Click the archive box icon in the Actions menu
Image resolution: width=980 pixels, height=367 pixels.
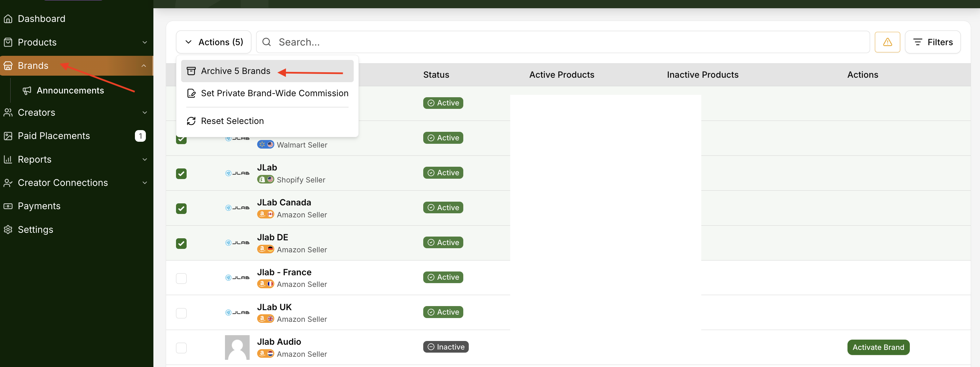click(x=191, y=71)
